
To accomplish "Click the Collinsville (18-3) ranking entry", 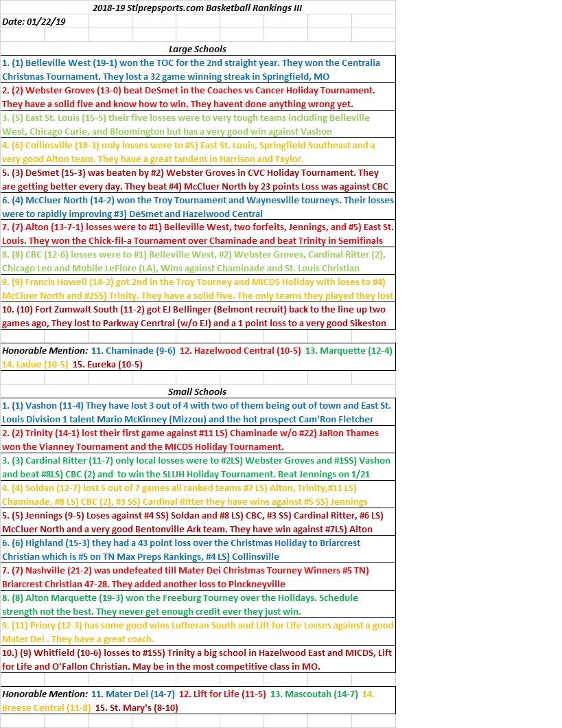I will [x=198, y=152].
